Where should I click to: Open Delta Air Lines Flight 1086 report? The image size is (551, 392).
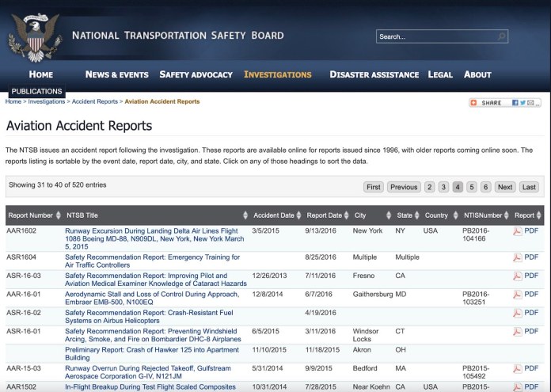154,238
